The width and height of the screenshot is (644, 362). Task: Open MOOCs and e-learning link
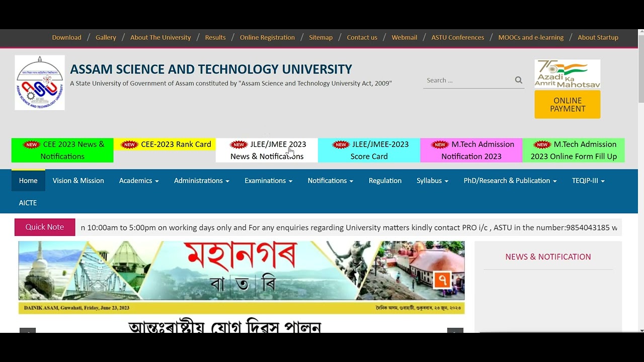point(531,37)
